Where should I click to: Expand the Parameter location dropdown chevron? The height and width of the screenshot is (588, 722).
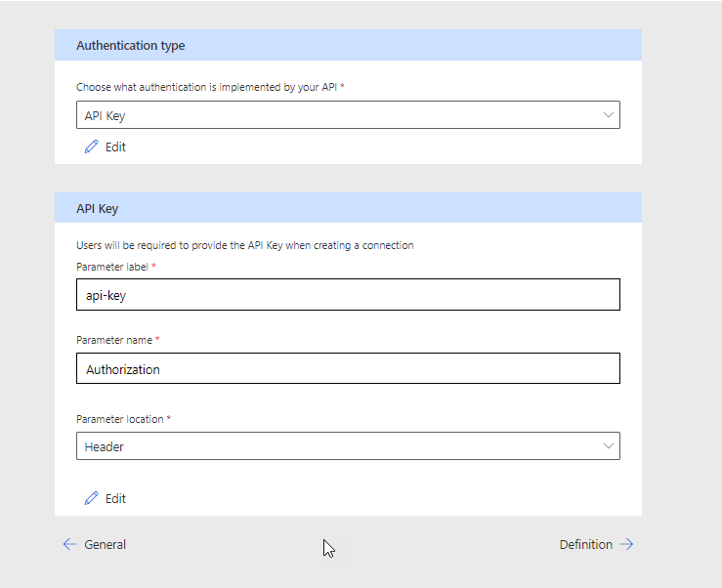[609, 446]
